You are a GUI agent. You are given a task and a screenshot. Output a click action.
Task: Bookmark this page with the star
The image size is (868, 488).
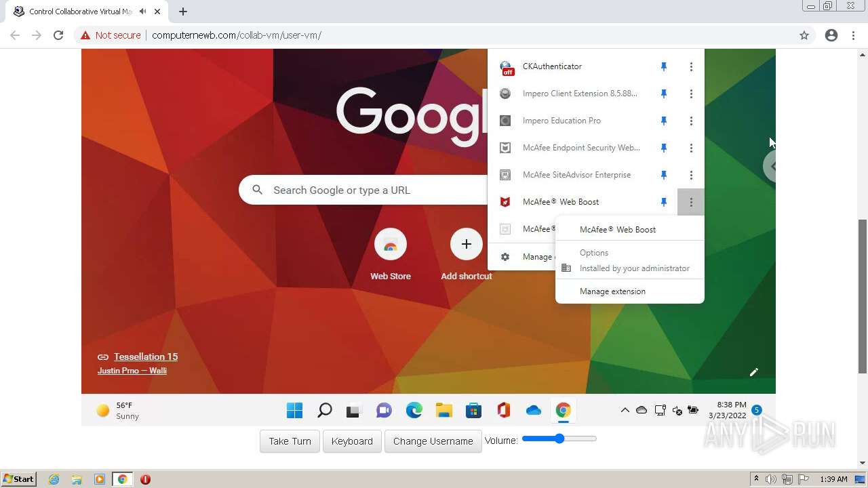click(804, 35)
